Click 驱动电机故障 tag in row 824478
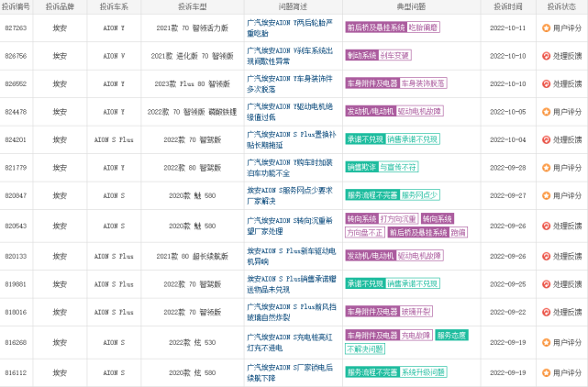Image resolution: width=588 pixels, height=387 pixels. 419,111
